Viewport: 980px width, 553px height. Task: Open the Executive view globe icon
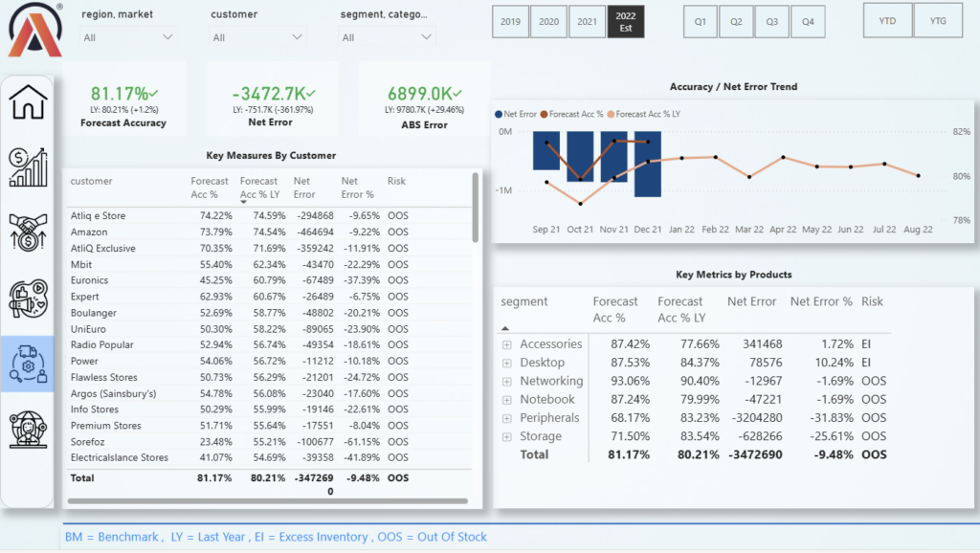coord(28,430)
